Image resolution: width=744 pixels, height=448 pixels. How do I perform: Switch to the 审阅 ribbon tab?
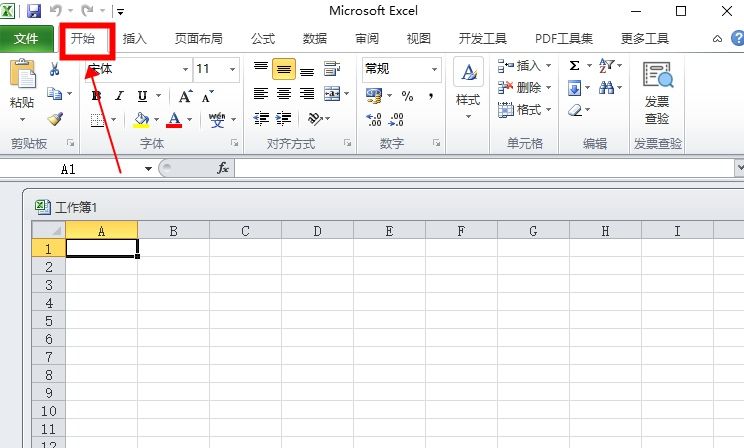[367, 38]
